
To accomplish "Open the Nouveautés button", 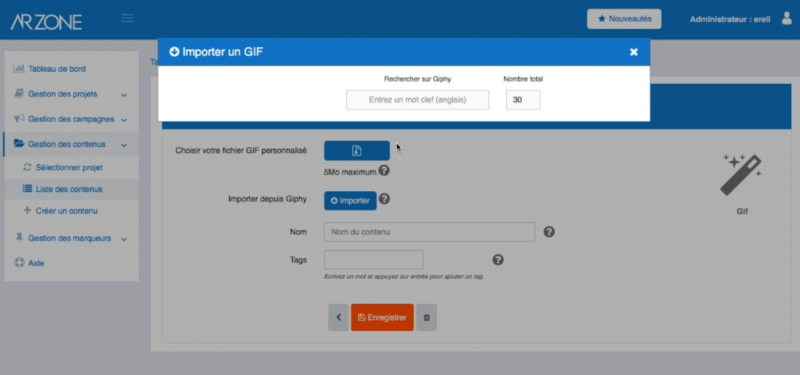I will [624, 19].
